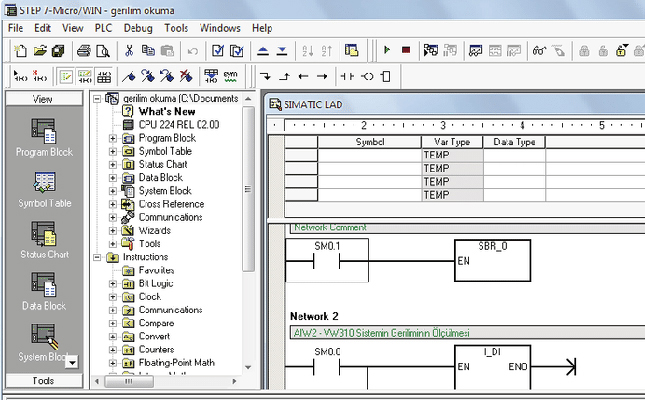Expand the Program Block tree node
This screenshot has width=645, height=400.
coord(113,138)
